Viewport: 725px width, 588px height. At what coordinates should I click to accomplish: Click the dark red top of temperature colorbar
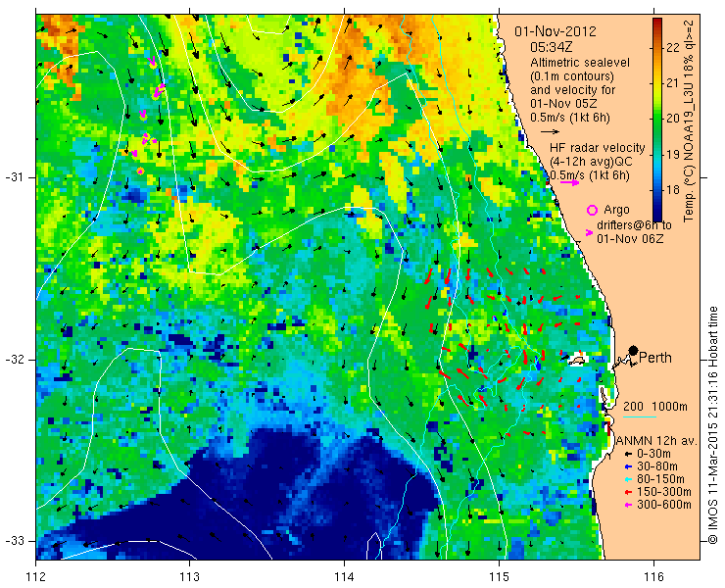[x=657, y=24]
